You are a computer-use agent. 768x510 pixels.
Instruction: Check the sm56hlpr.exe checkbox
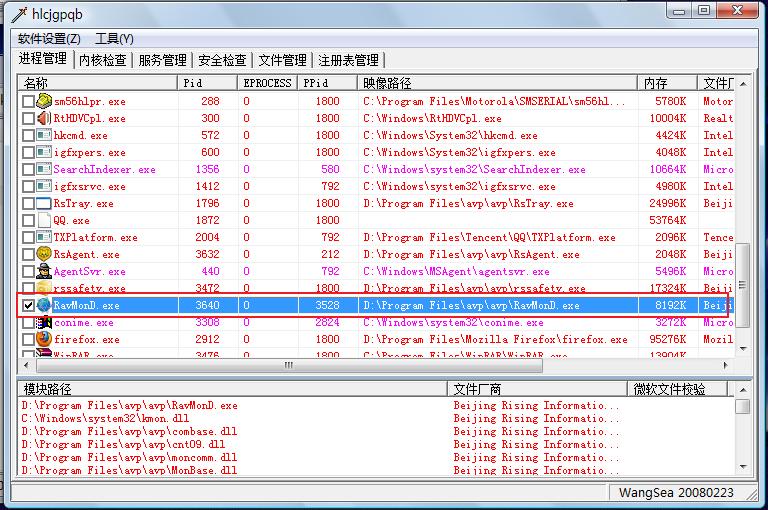pyautogui.click(x=28, y=101)
